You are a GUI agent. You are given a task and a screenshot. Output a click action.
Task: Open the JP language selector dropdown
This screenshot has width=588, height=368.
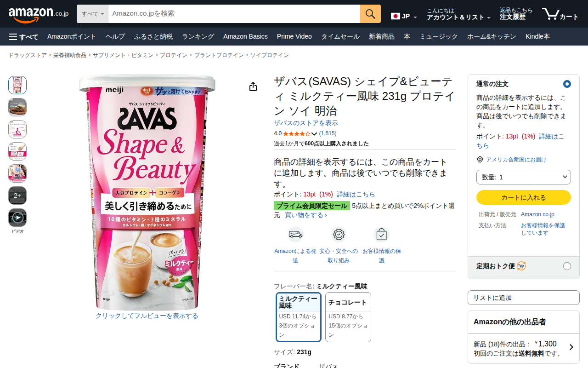coord(404,17)
